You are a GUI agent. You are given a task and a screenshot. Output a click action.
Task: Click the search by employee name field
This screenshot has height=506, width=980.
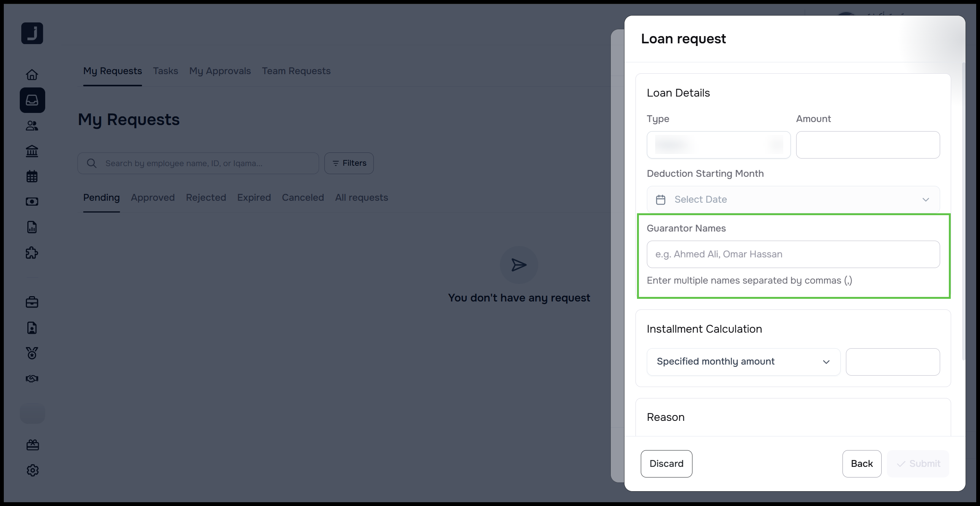(205, 163)
